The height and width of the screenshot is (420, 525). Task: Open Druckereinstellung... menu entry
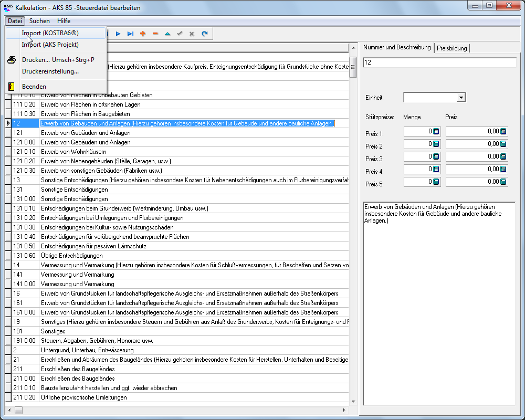[x=50, y=71]
